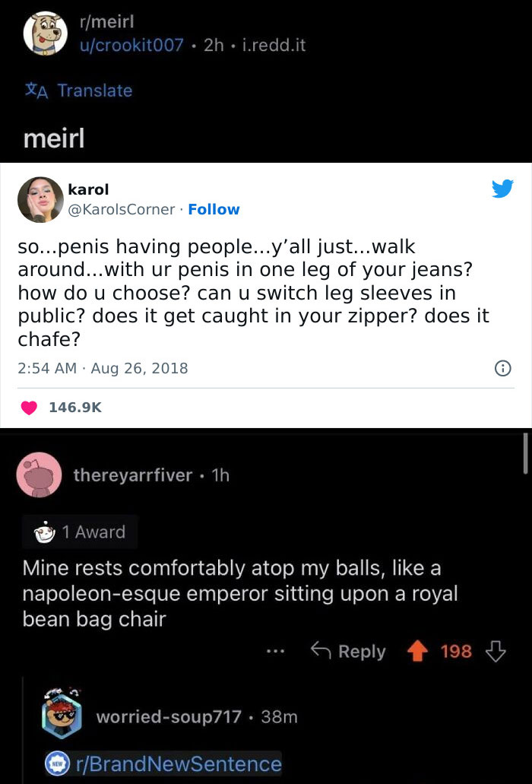
Task: Select the Translate language icon
Action: [x=36, y=90]
